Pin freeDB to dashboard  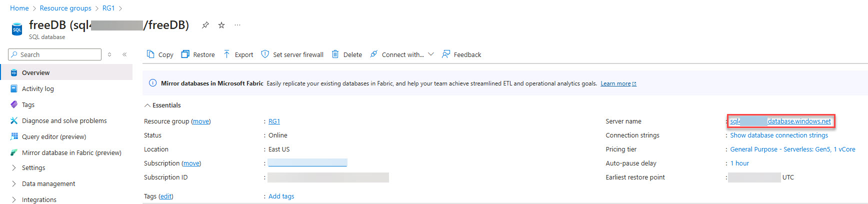(205, 25)
